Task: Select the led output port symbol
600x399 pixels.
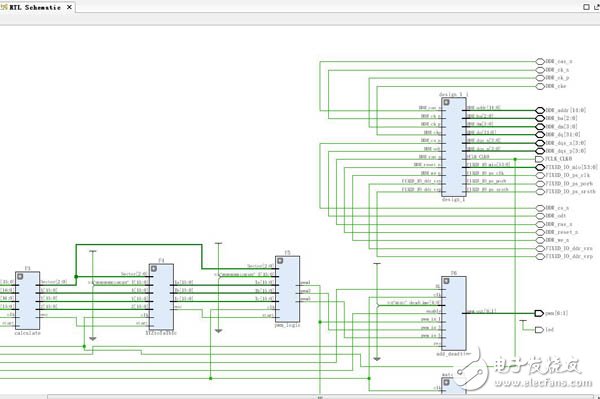Action: [539, 330]
